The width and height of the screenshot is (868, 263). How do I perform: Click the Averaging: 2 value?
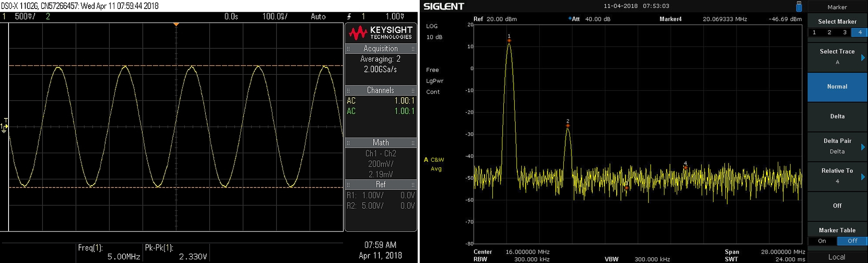click(381, 59)
